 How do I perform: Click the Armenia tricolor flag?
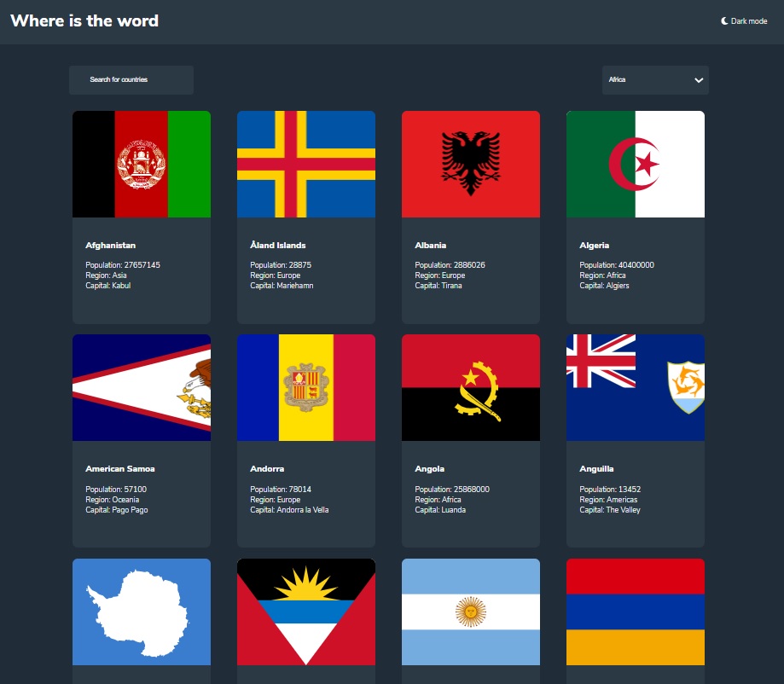click(x=636, y=612)
